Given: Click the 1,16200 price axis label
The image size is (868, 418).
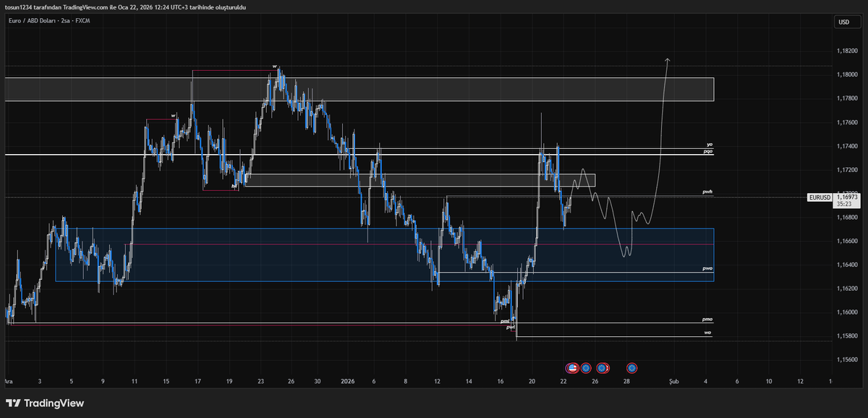Looking at the screenshot, I should point(847,289).
